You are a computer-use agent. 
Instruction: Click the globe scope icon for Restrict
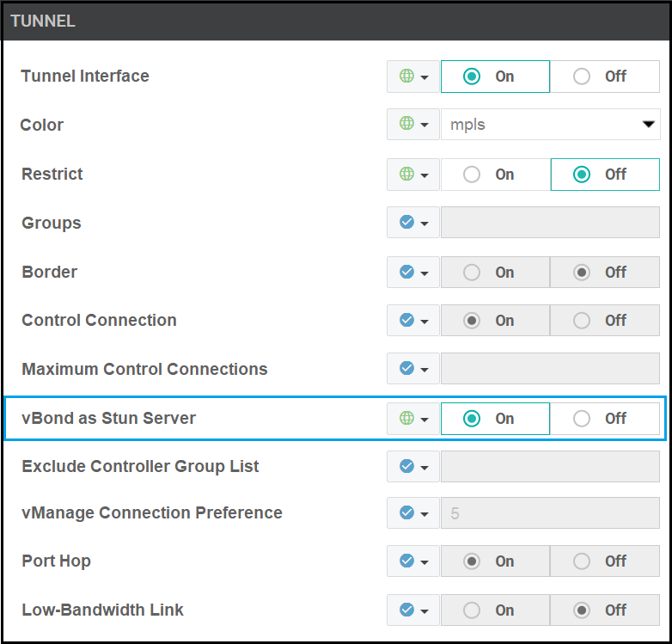407,174
